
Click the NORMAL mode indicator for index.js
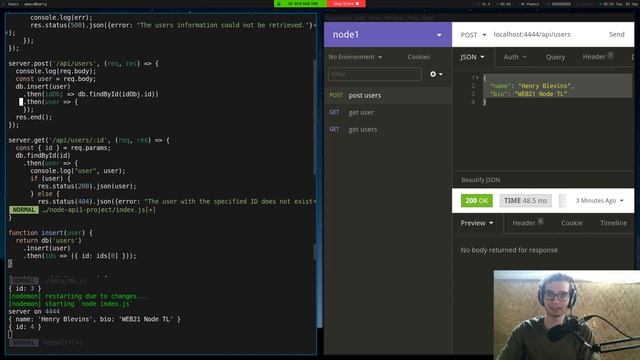24,210
